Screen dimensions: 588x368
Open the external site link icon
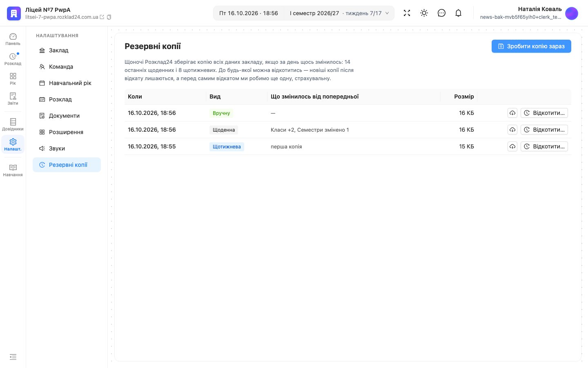(x=102, y=17)
